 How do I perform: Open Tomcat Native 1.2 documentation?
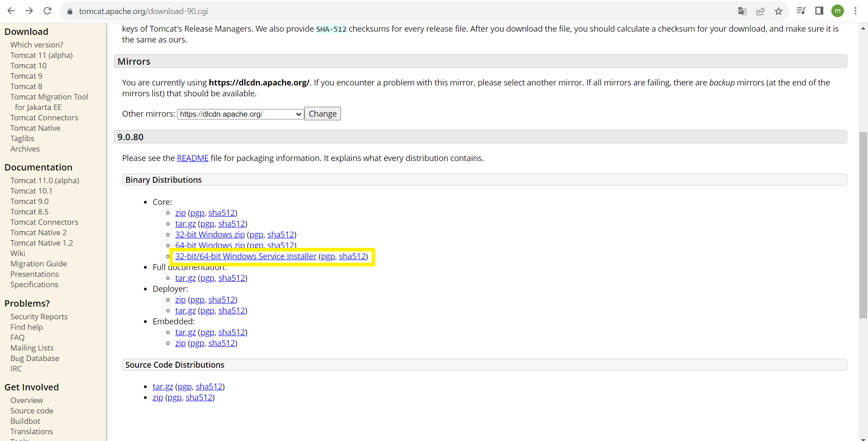(x=42, y=243)
